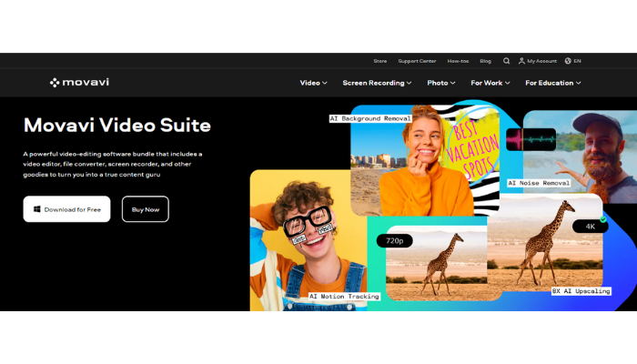
Task: Click the 720p giraffe image
Action: pyautogui.click(x=437, y=263)
